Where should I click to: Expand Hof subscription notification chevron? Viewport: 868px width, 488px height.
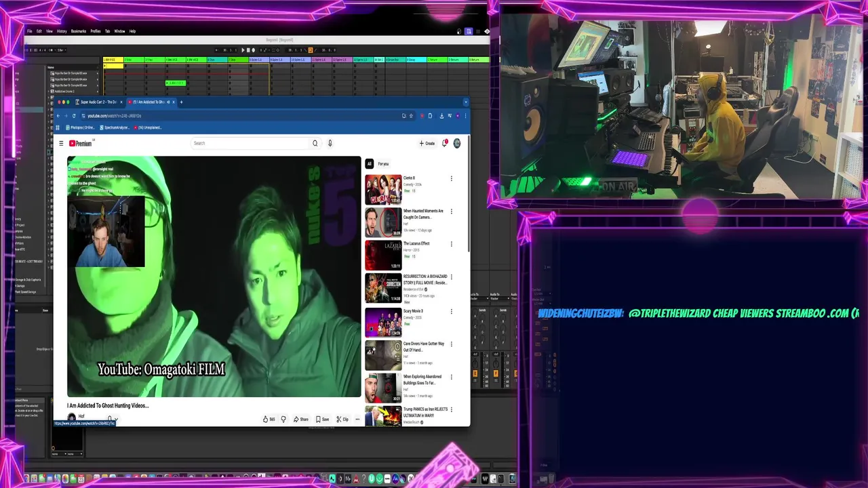pos(116,420)
